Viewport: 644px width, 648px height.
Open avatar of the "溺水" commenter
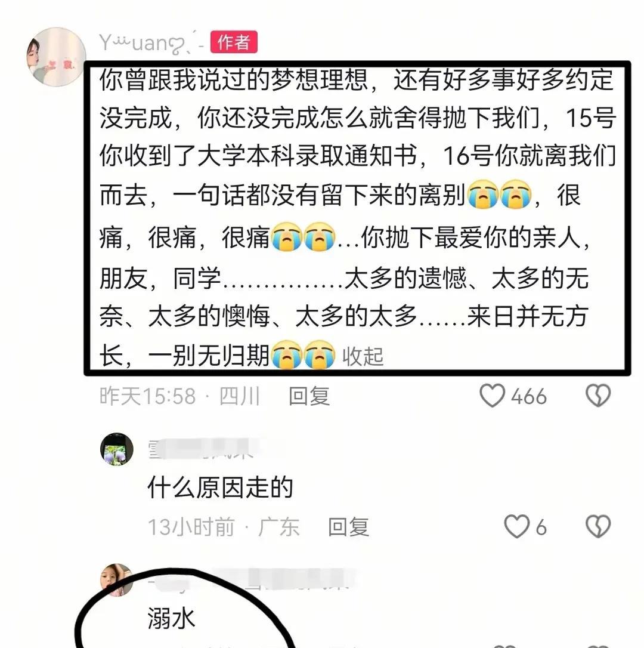(117, 580)
